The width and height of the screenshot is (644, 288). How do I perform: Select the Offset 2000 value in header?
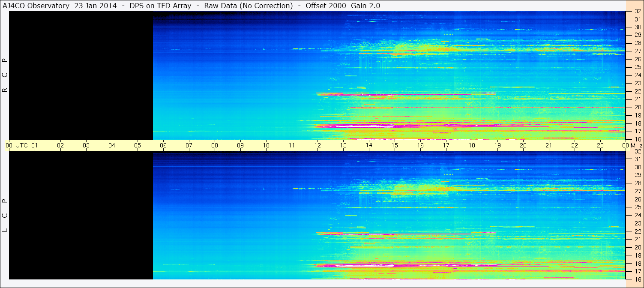(325, 6)
